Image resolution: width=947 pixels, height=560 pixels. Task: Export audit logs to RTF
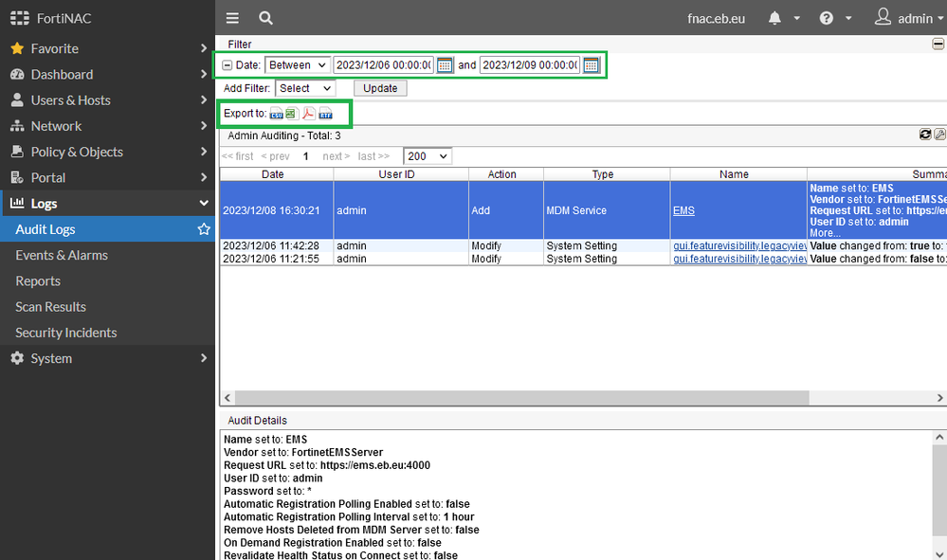(x=325, y=114)
